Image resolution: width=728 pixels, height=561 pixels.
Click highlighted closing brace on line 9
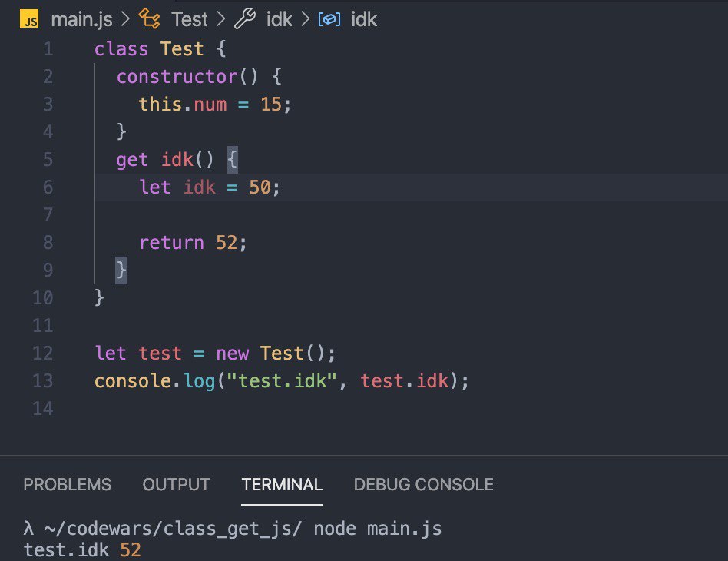coord(121,270)
